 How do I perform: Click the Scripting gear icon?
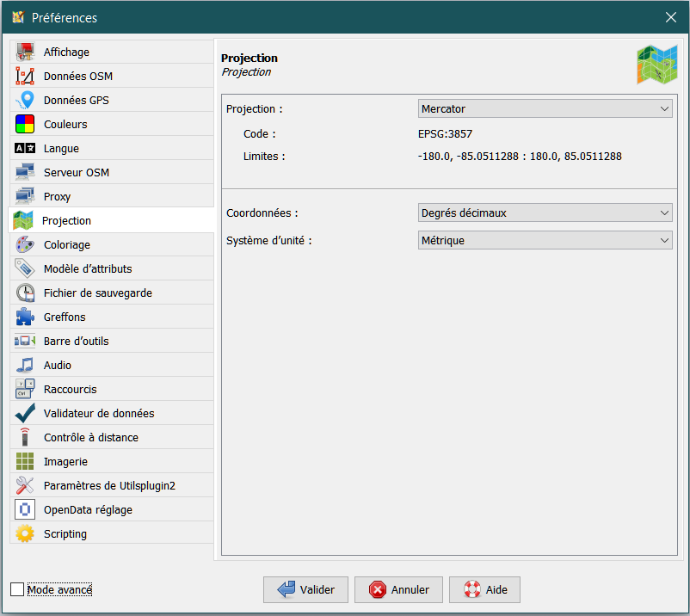(25, 533)
